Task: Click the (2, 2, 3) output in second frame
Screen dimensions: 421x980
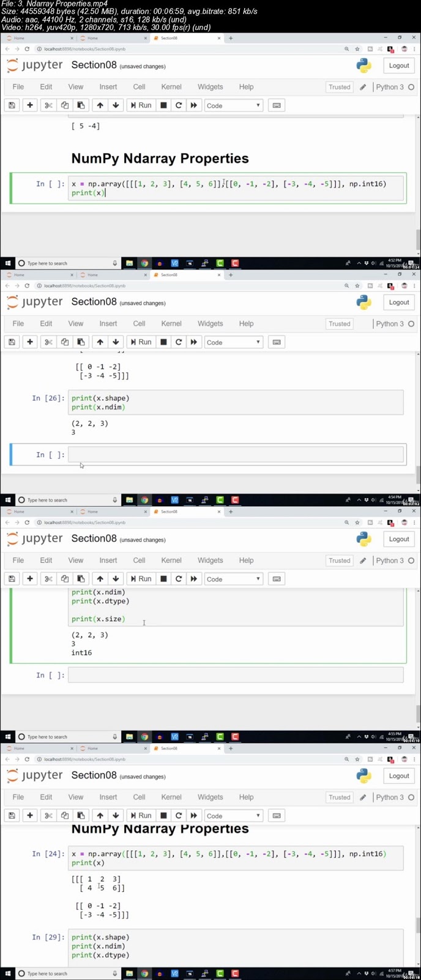Action: pos(89,423)
